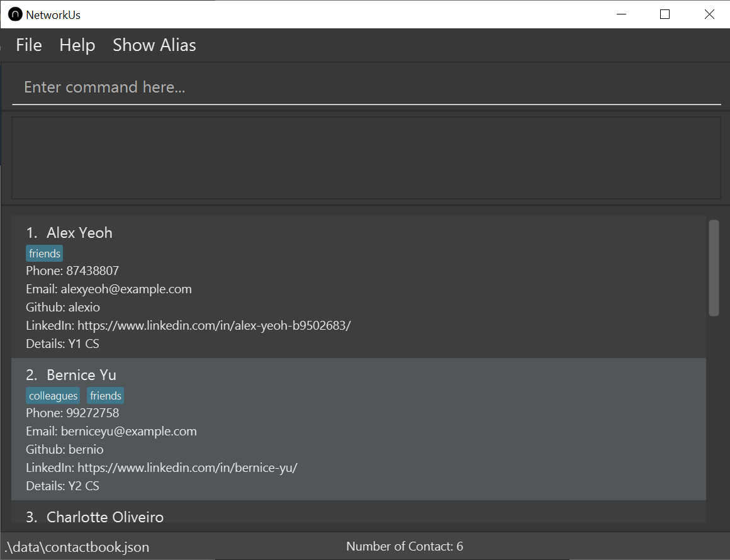
Task: Click Alex Yeoh's email address
Action: click(x=126, y=289)
